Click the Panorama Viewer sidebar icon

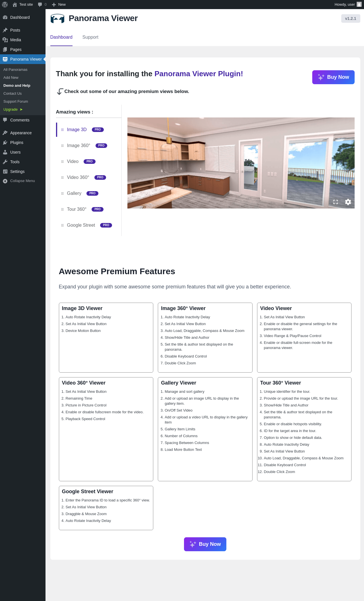[x=5, y=59]
